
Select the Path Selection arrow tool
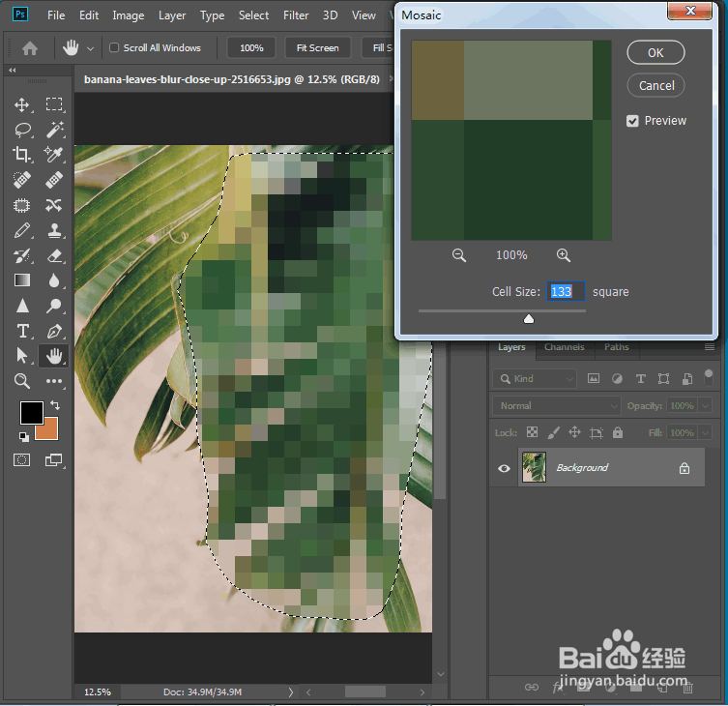[x=22, y=356]
